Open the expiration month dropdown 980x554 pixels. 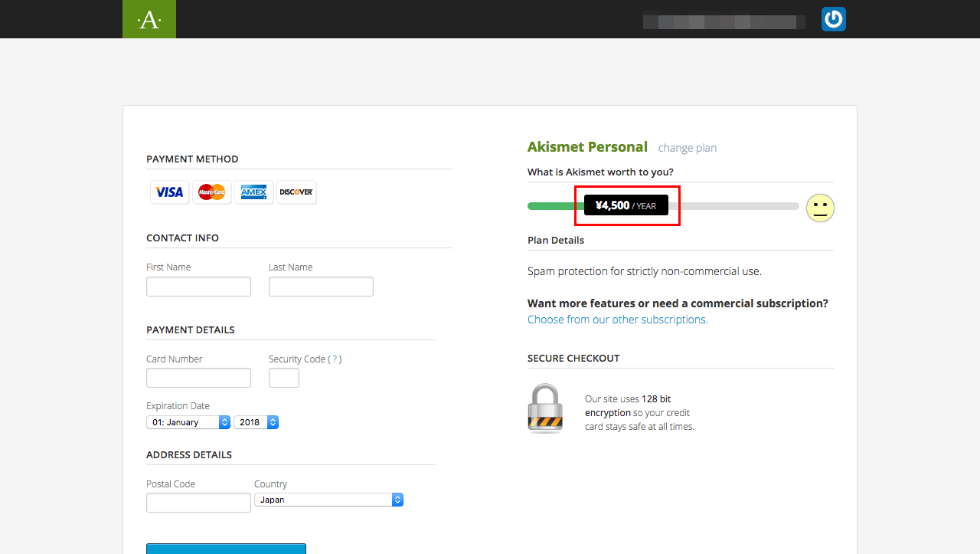[x=188, y=422]
